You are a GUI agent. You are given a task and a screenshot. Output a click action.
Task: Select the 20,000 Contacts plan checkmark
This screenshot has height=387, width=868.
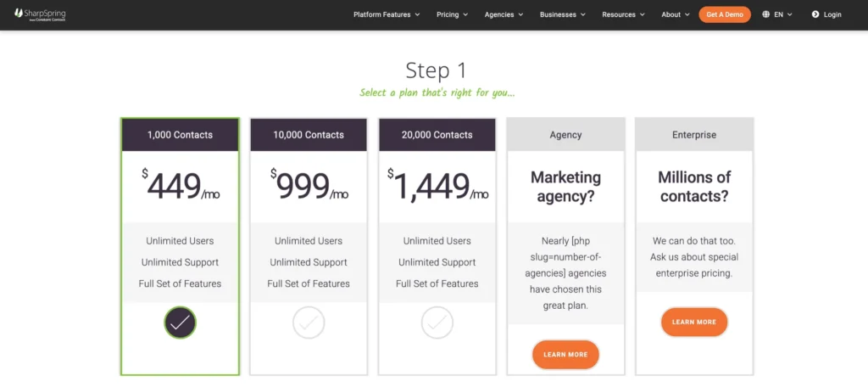[x=437, y=322]
